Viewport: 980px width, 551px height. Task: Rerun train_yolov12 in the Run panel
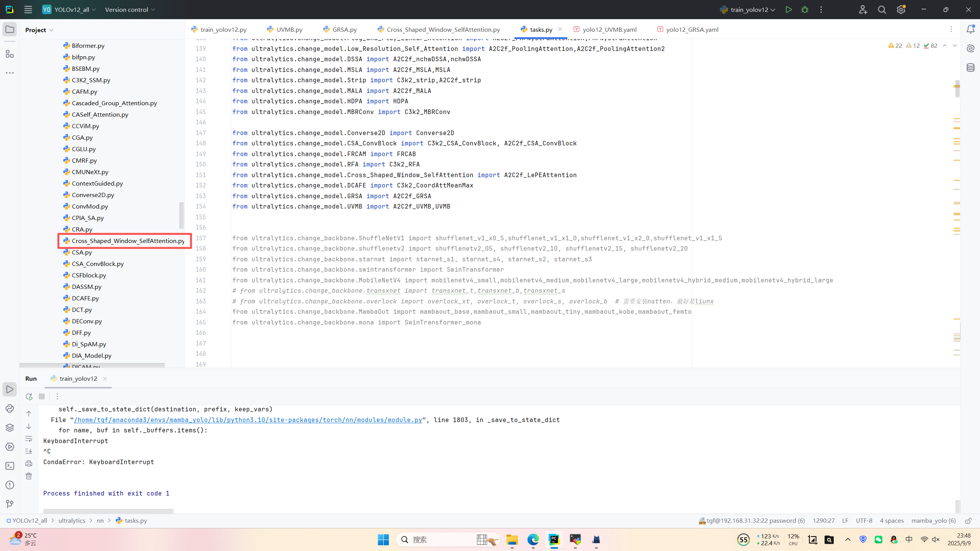tap(29, 396)
